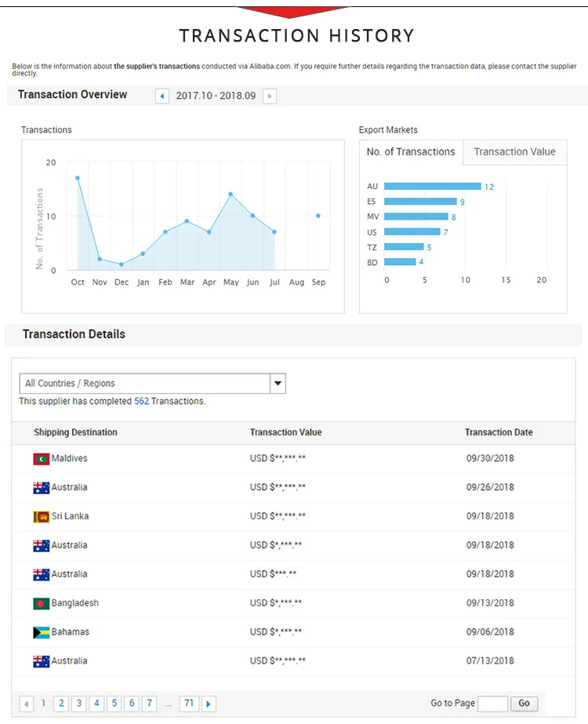Click the Maldives flag icon
Screen dimensions: 588x724
(x=42, y=459)
